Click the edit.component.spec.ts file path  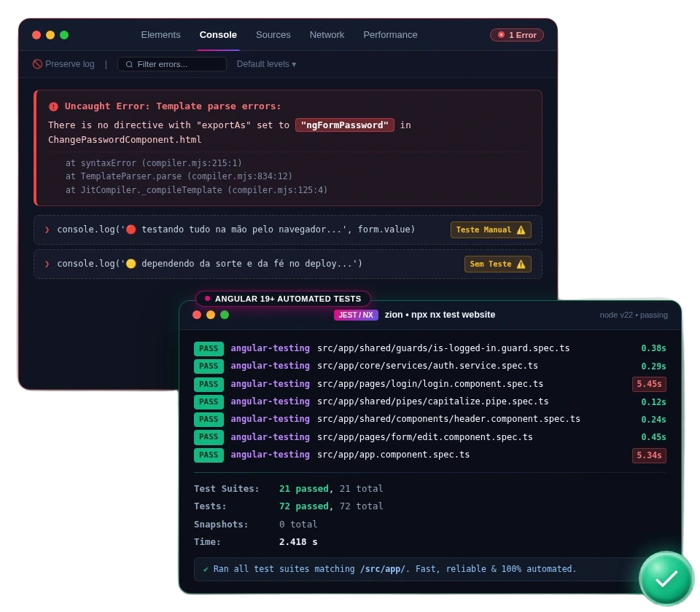(x=424, y=437)
